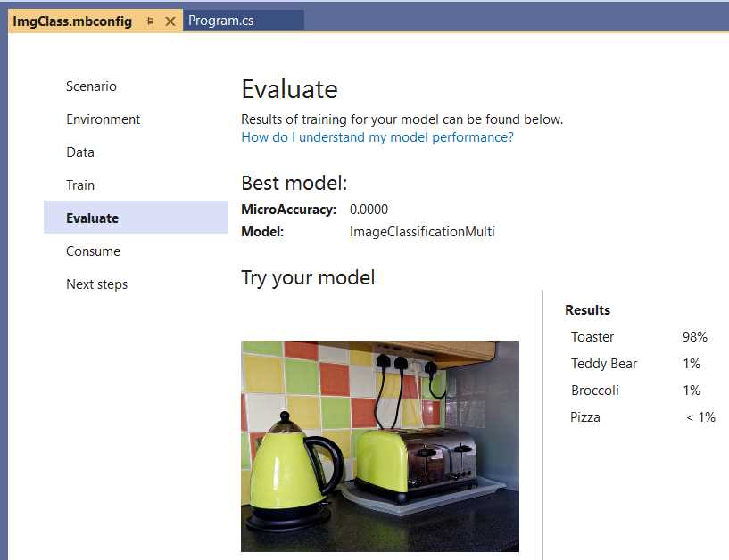Click the Teddy Bear result label
The height and width of the screenshot is (560, 729).
pos(603,364)
